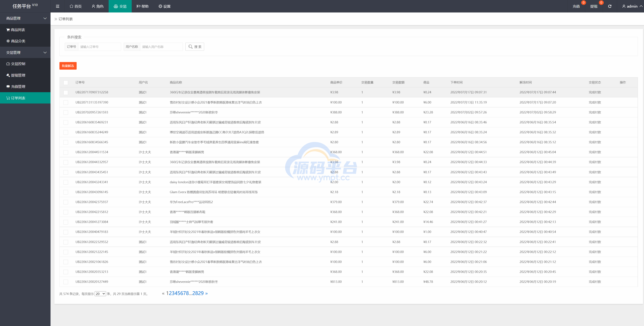The image size is (644, 326).
Task: Check the row for order UB2206120020127449
Action: (66, 282)
